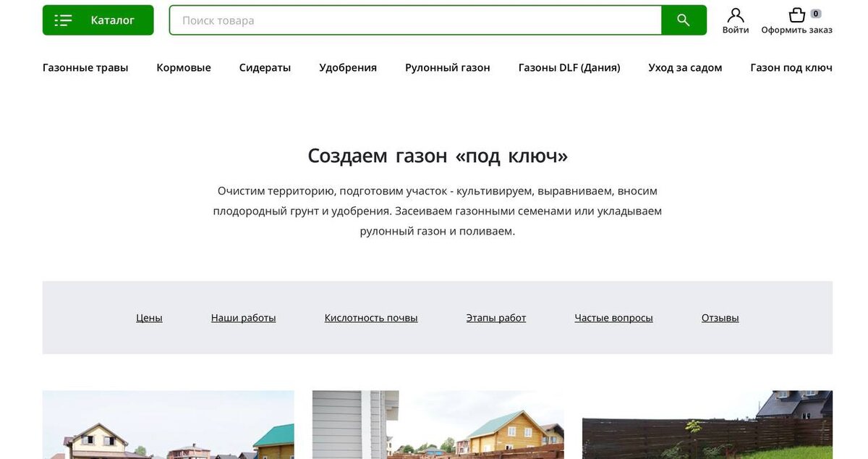Jump to the Отзывы link
The width and height of the screenshot is (868, 459).
(720, 318)
